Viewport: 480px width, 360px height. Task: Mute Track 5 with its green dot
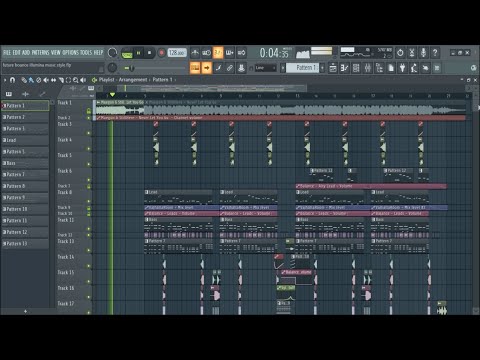(x=89, y=164)
